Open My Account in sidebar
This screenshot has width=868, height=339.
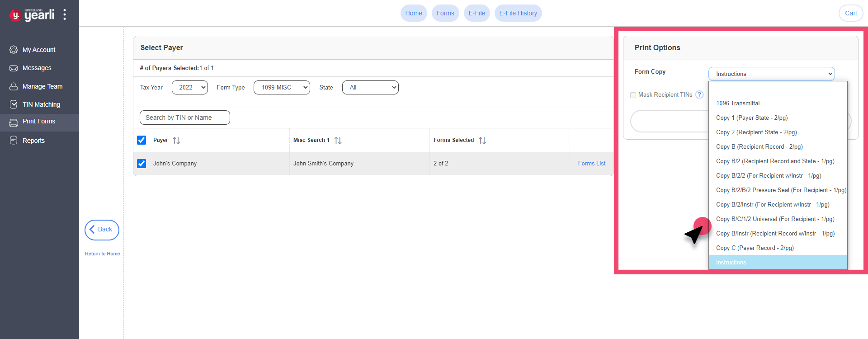click(x=39, y=50)
